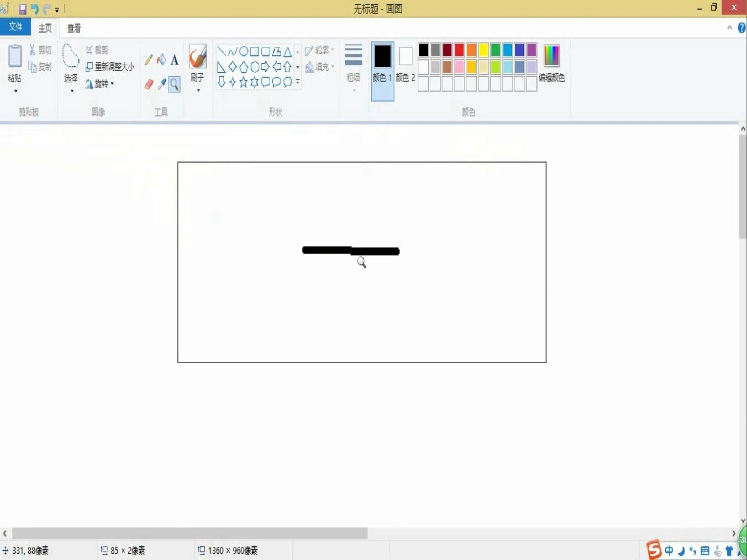This screenshot has height=560, width=747.
Task: Select the Text tool
Action: point(174,60)
